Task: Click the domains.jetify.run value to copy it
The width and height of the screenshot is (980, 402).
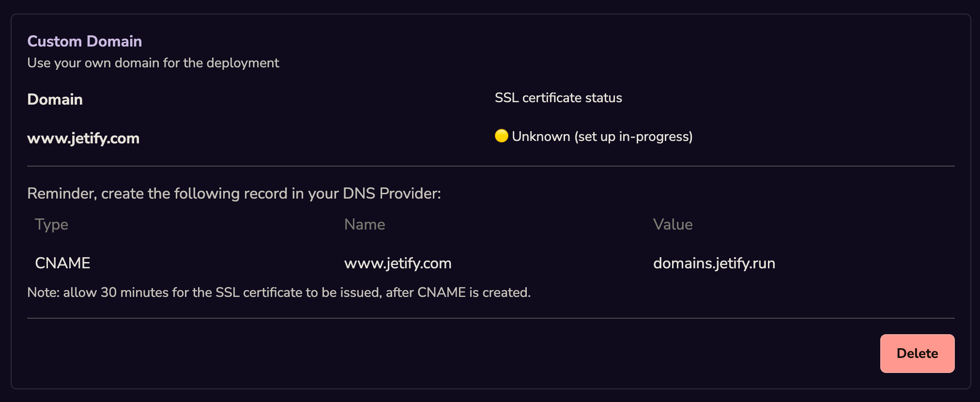Action: click(714, 263)
